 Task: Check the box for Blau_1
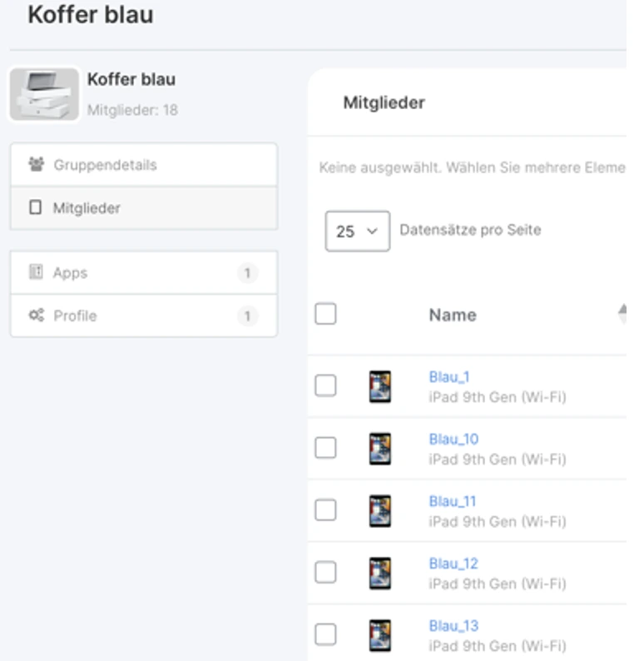click(325, 385)
